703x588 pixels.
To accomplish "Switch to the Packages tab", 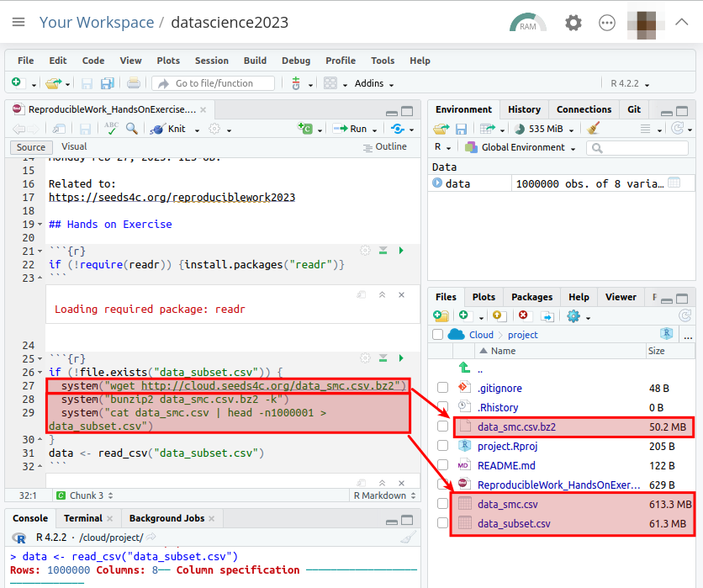I will pos(531,297).
